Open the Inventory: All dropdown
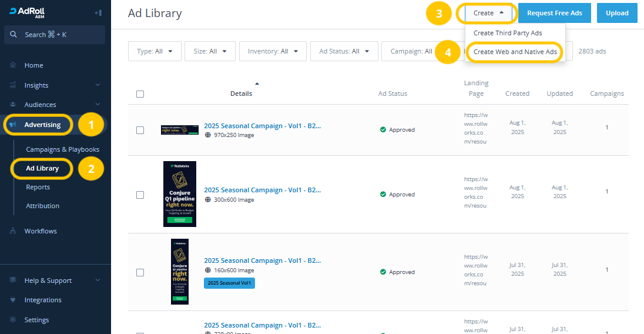Viewport: 644px width, 334px height. point(273,51)
